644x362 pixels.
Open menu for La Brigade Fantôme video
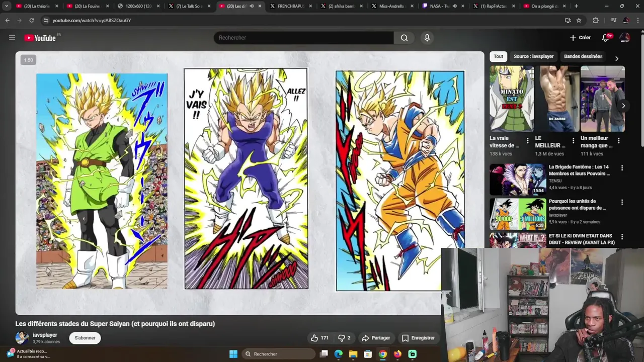622,168
